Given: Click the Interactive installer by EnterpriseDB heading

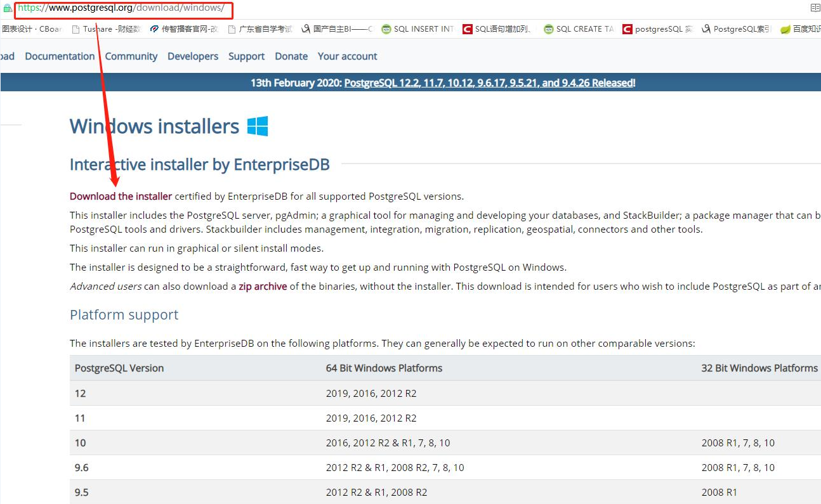Looking at the screenshot, I should (200, 165).
